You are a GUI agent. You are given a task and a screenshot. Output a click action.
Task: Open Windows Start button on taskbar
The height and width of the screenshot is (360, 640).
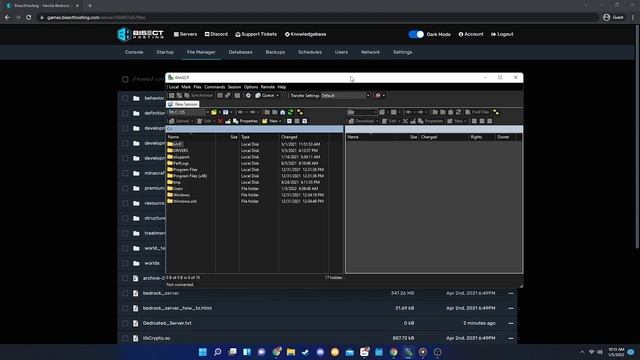click(202, 352)
